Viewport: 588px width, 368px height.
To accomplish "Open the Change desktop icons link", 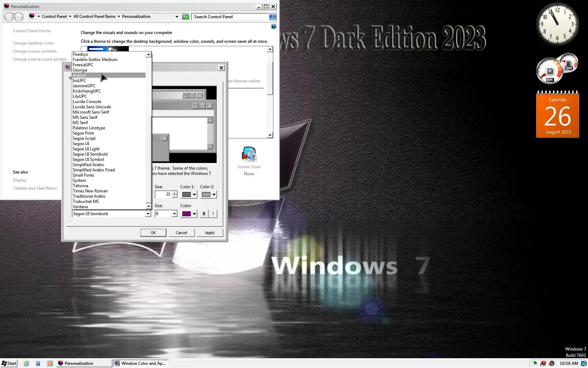I will coord(33,43).
